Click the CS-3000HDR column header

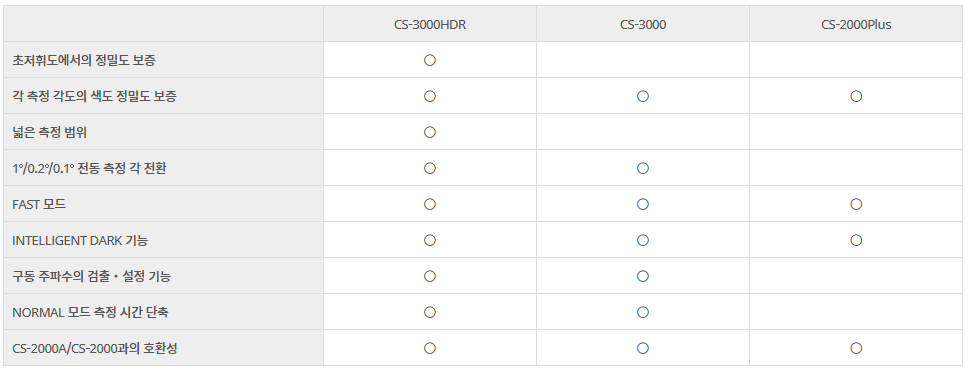pyautogui.click(x=429, y=25)
